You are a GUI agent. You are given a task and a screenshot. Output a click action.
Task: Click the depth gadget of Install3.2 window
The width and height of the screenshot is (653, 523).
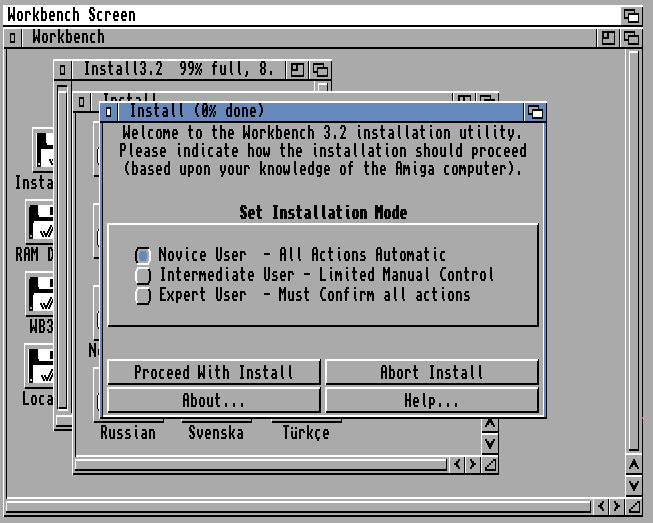click(x=320, y=70)
